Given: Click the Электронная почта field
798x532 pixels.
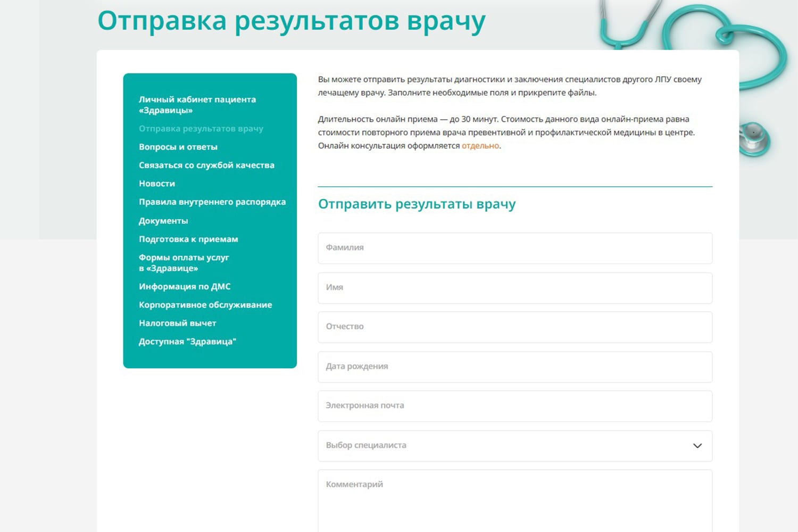Looking at the screenshot, I should pyautogui.click(x=515, y=406).
